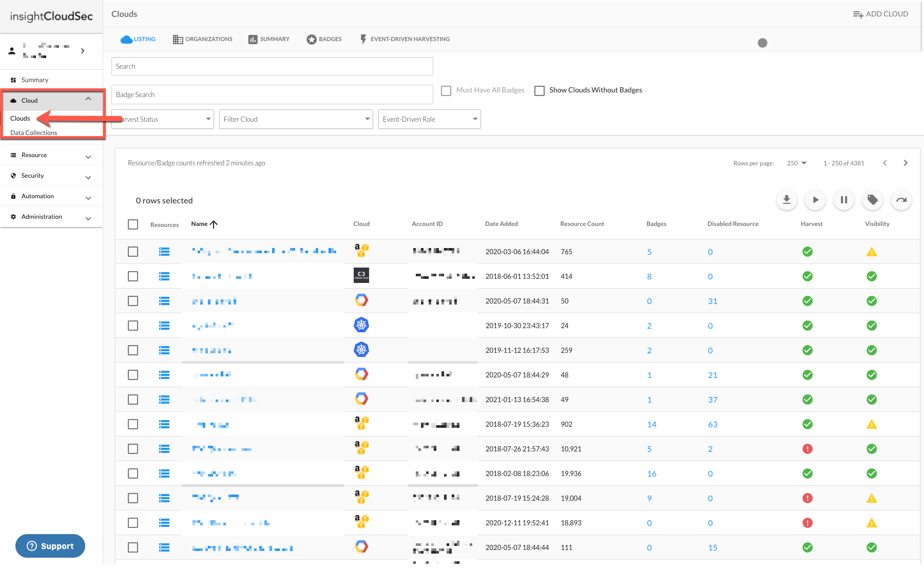The height and width of the screenshot is (569, 924).
Task: Open the Event-Driven Harvesting tab
Action: tap(405, 39)
